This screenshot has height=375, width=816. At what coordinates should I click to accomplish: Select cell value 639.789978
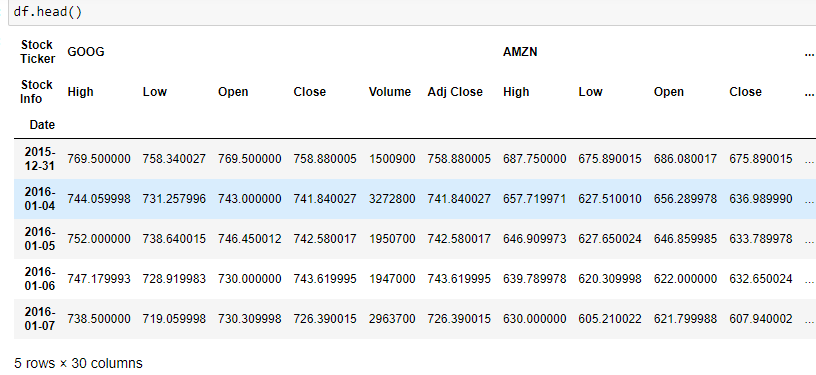534,279
